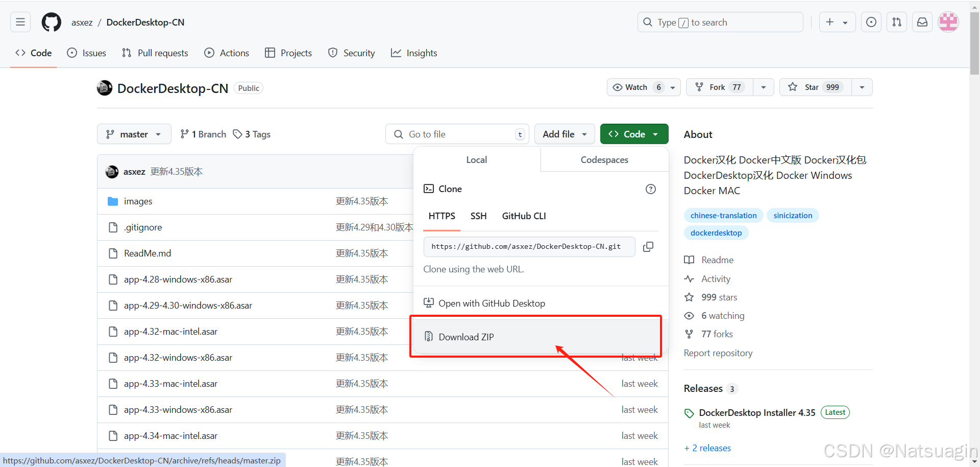Viewport: 980px width, 467px height.
Task: Copy the HTTPS clone URL to clipboard
Action: 648,247
